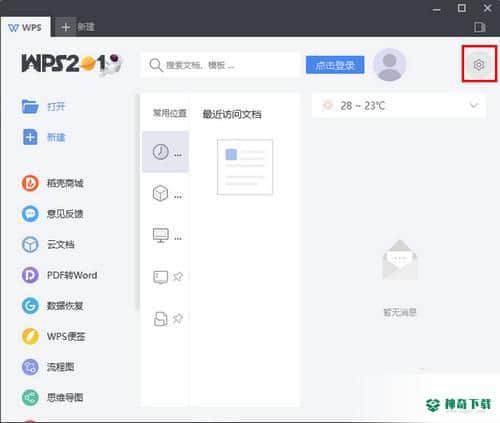The image size is (500, 423).
Task: Open the recent document thumbnail
Action: (x=245, y=167)
